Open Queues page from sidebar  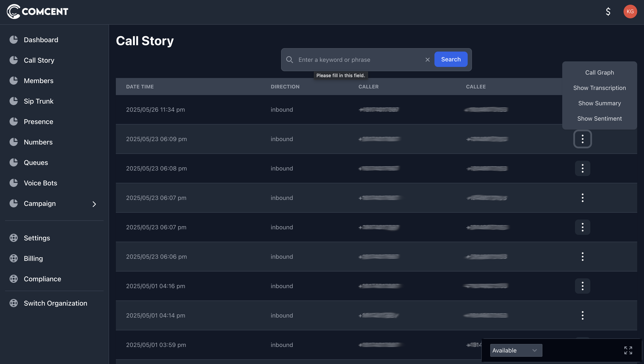tap(36, 163)
